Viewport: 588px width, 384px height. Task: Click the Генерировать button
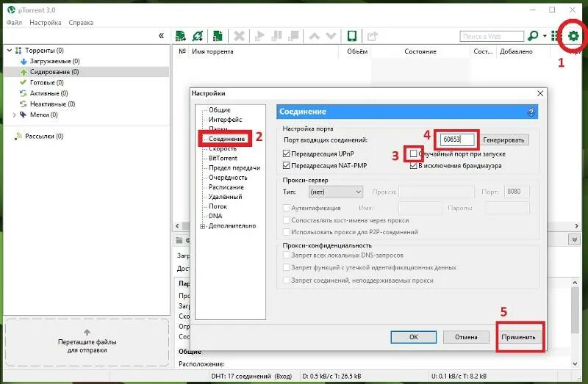[503, 140]
